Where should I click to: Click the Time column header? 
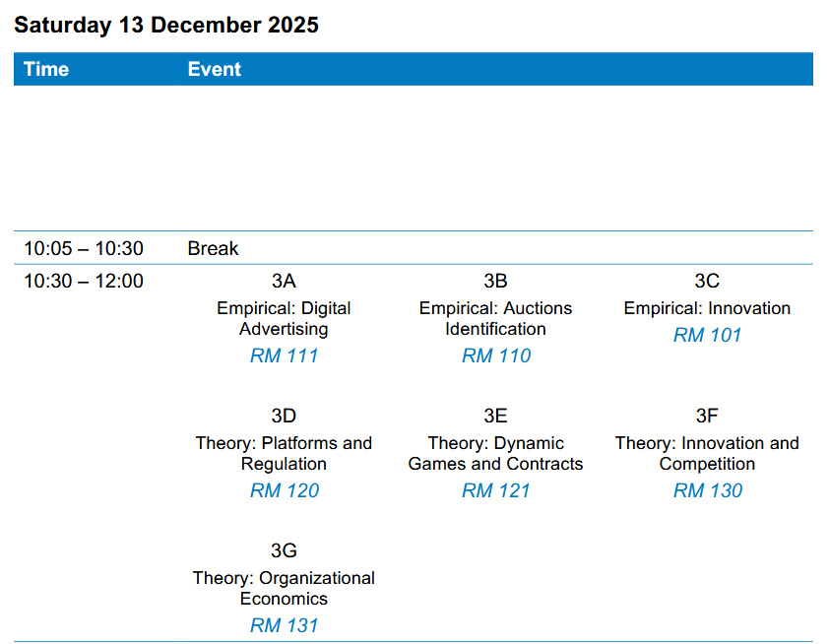click(x=47, y=69)
